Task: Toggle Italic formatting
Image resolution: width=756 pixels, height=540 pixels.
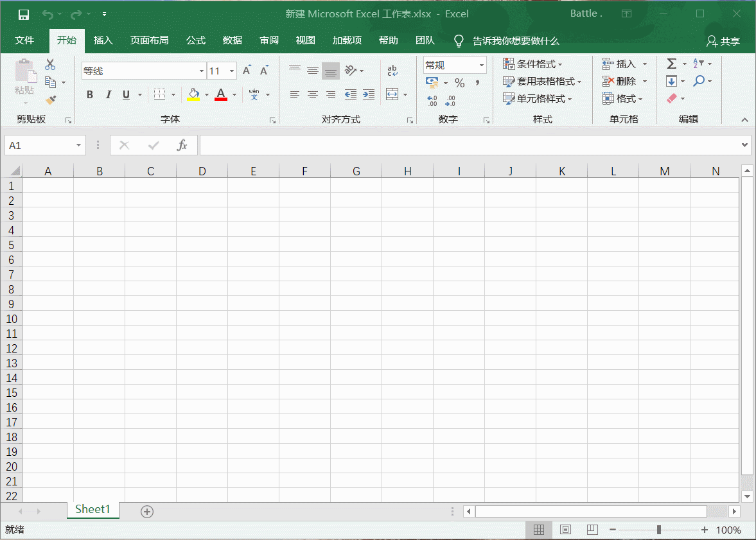Action: [x=108, y=95]
